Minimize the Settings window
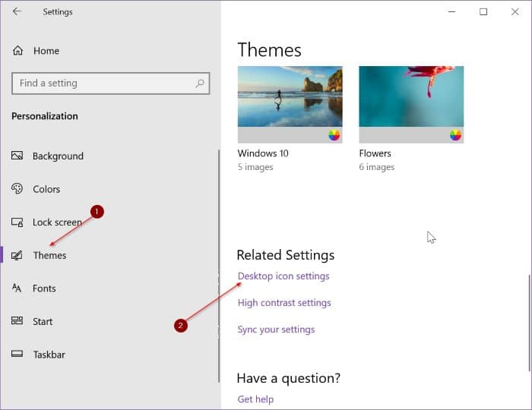Viewport: 532px width, 410px height. tap(451, 11)
